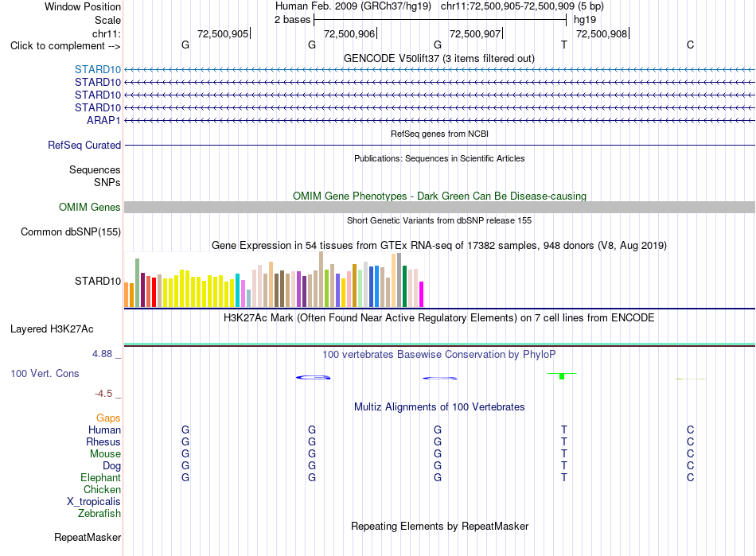Click the T in Mouse alignment row
This screenshot has height=556, width=756.
(564, 454)
